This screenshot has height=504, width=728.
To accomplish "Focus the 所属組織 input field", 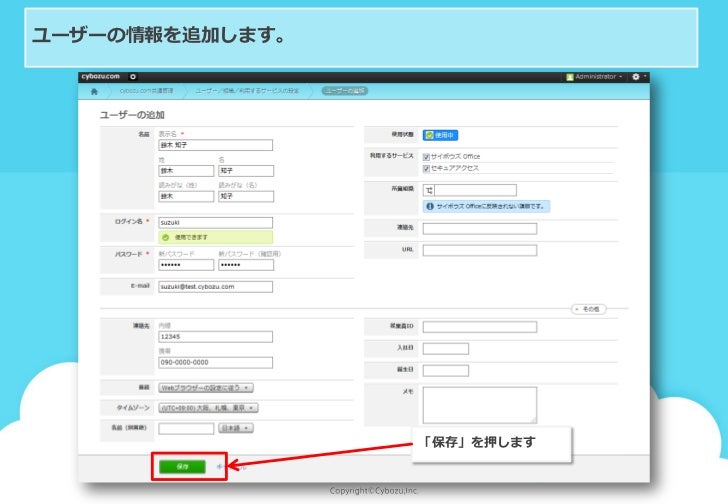I will tap(475, 190).
